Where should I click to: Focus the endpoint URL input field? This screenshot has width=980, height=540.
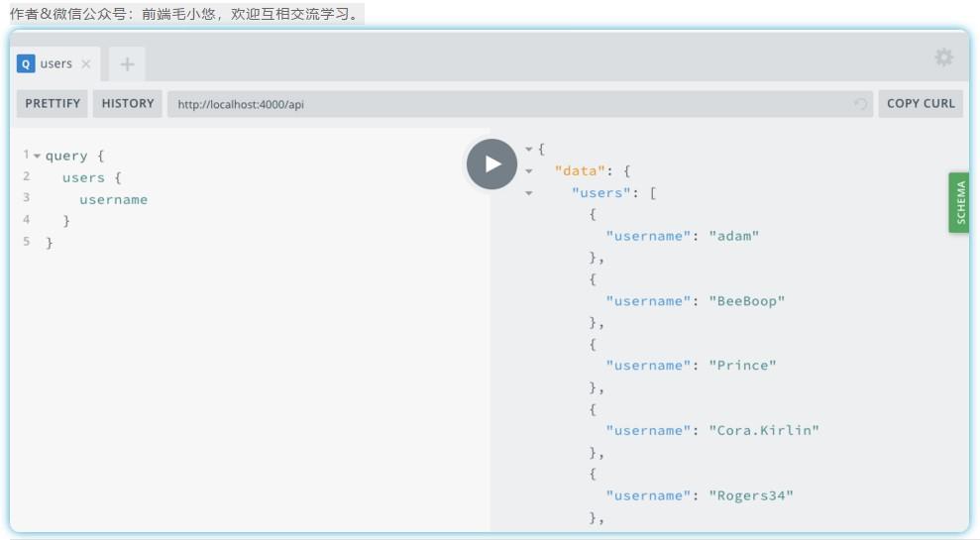pos(519,104)
